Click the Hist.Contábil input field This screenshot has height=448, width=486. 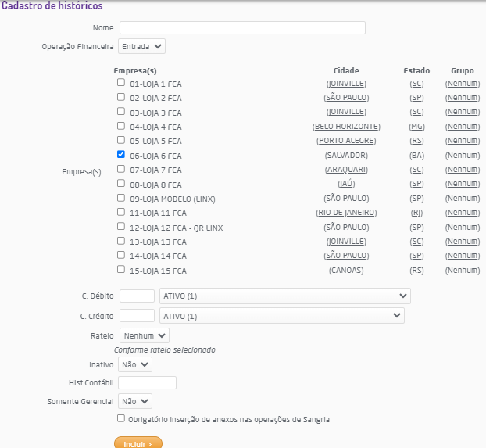[x=148, y=383]
